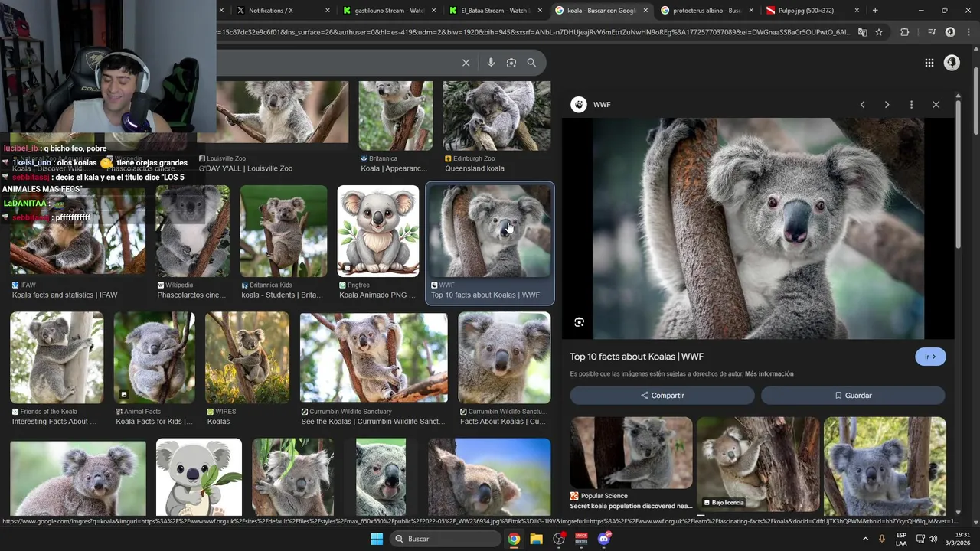Open the Google apps grid
The width and height of the screenshot is (980, 551).
(x=929, y=63)
